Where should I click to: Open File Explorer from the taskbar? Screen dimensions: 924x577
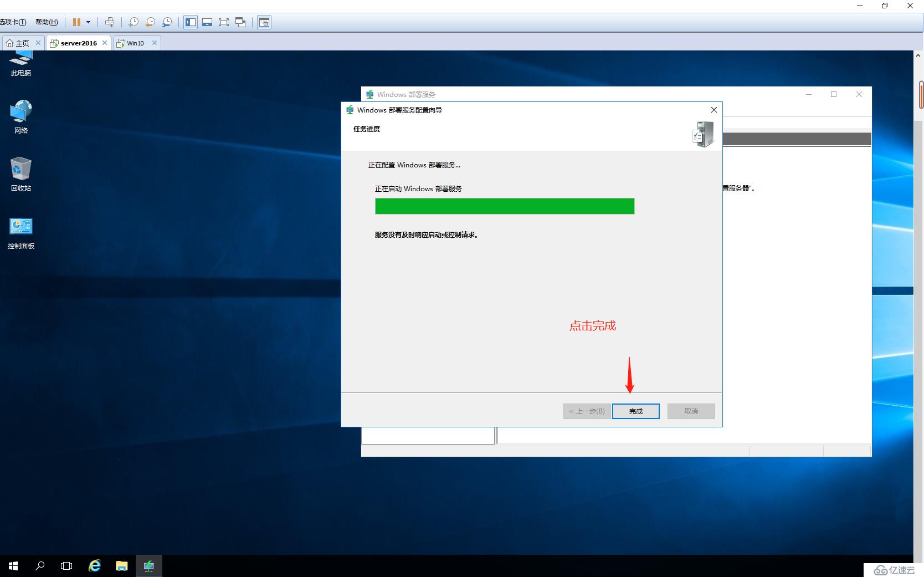coord(121,566)
